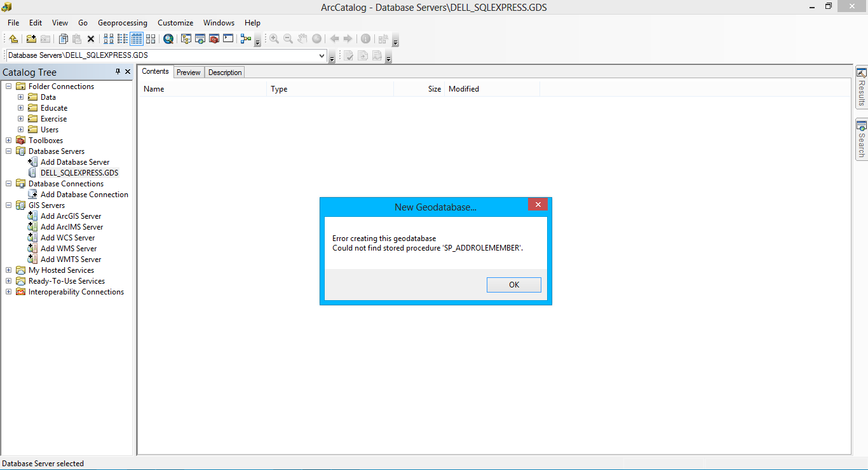Viewport: 868px width, 470px height.
Task: Close the Catalog Tree panel
Action: (128, 72)
